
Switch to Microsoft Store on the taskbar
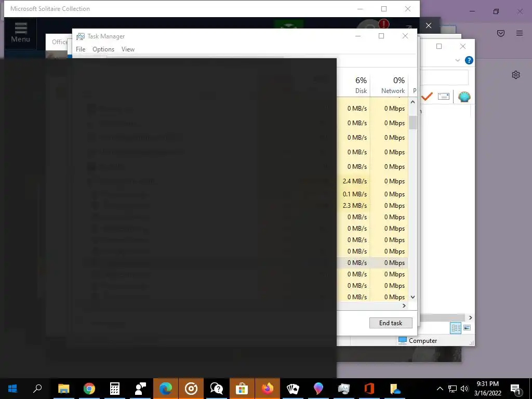pos(242,389)
